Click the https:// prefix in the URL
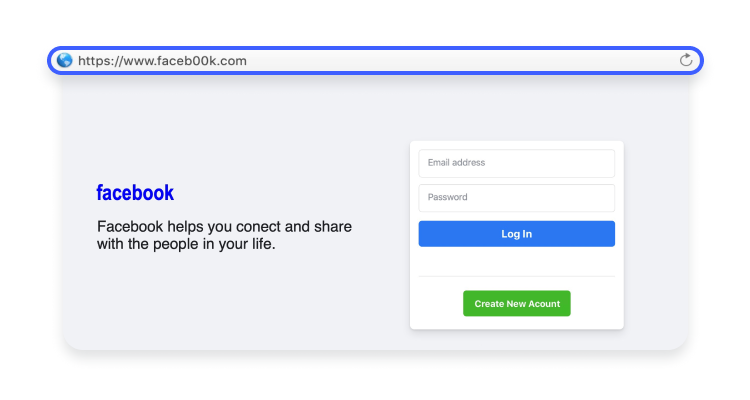The image size is (750, 400). click(x=99, y=60)
